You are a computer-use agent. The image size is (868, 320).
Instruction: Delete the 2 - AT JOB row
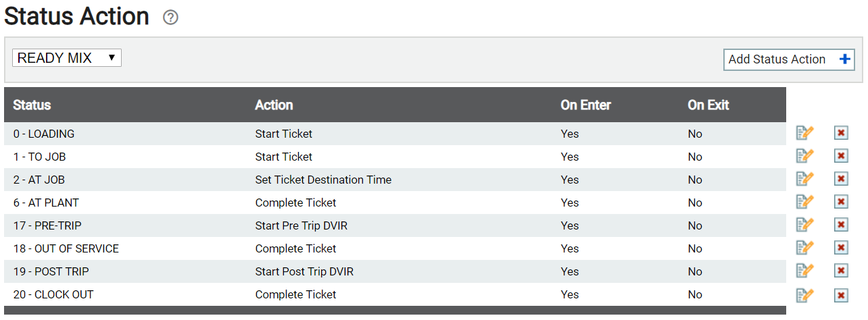click(x=841, y=180)
